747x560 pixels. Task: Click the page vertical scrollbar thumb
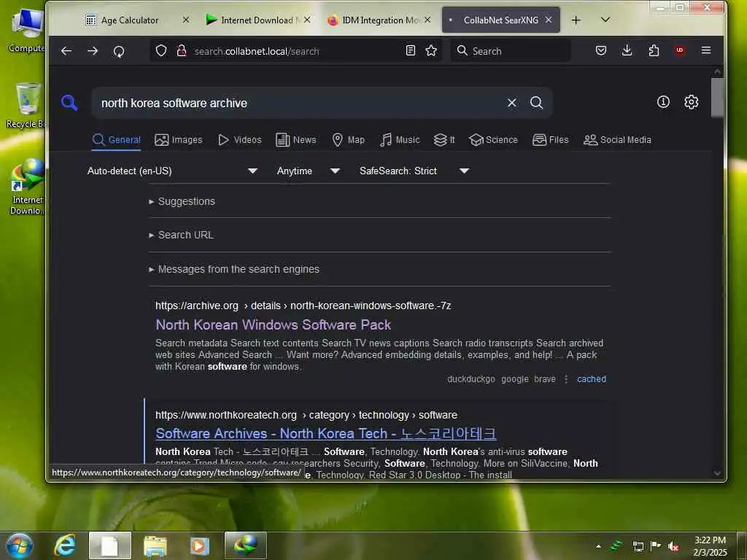[717, 97]
